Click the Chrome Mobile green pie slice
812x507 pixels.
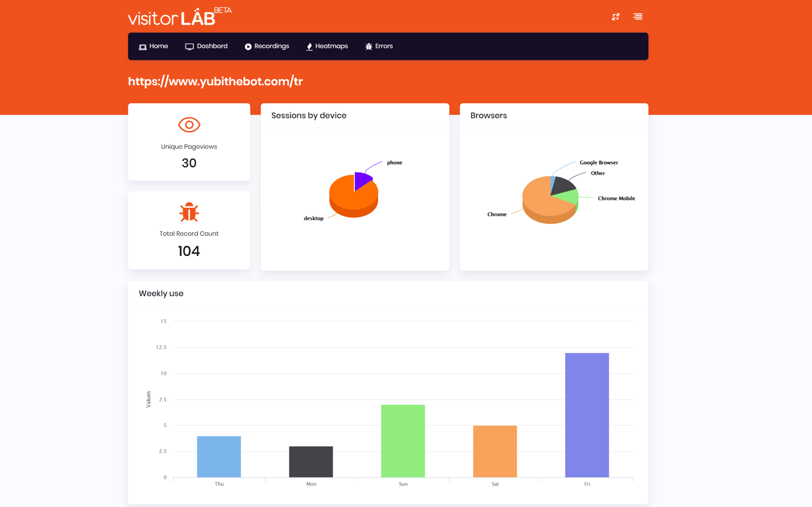click(569, 197)
